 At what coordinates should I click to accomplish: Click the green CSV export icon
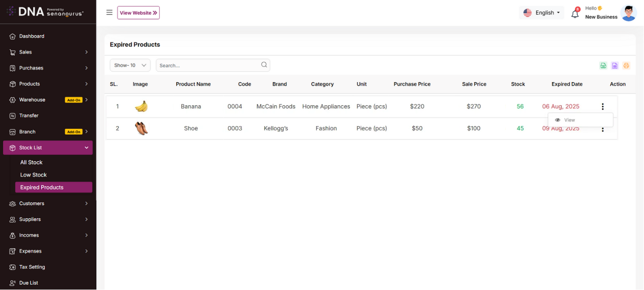coord(603,66)
